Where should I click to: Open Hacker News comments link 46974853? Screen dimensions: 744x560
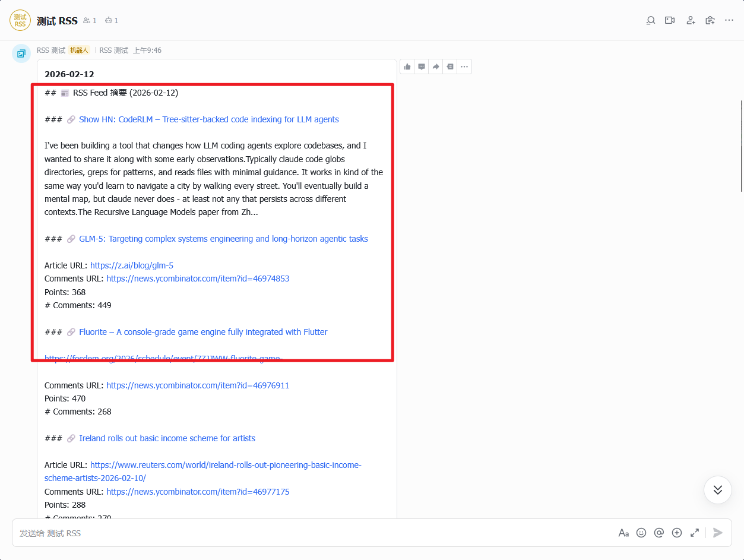pos(198,279)
